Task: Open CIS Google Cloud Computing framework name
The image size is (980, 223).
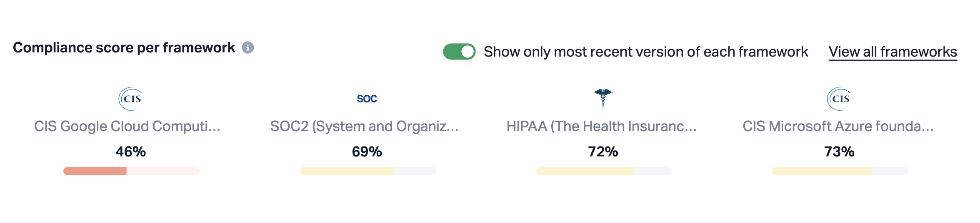Action: 127,126
